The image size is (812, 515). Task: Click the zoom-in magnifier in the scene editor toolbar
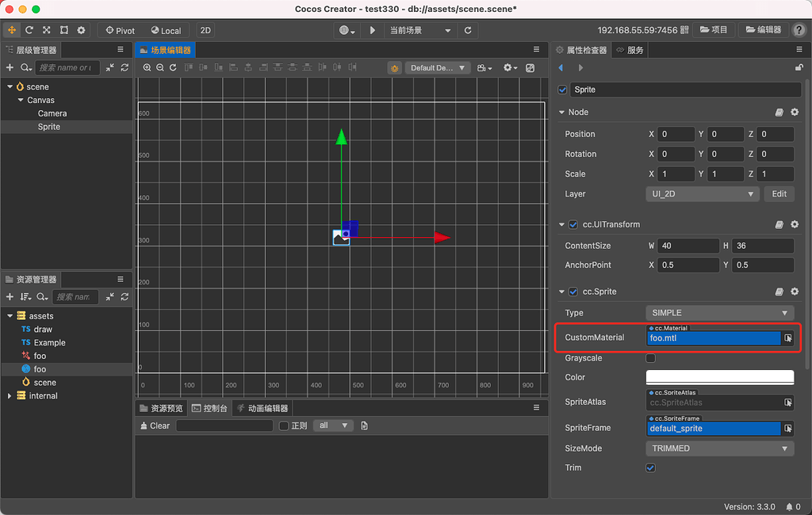pos(147,67)
